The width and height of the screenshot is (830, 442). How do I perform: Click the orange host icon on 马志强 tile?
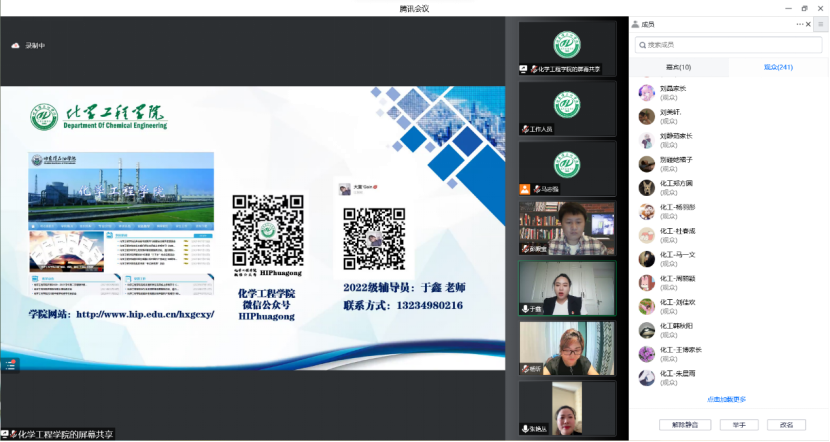[x=525, y=189]
